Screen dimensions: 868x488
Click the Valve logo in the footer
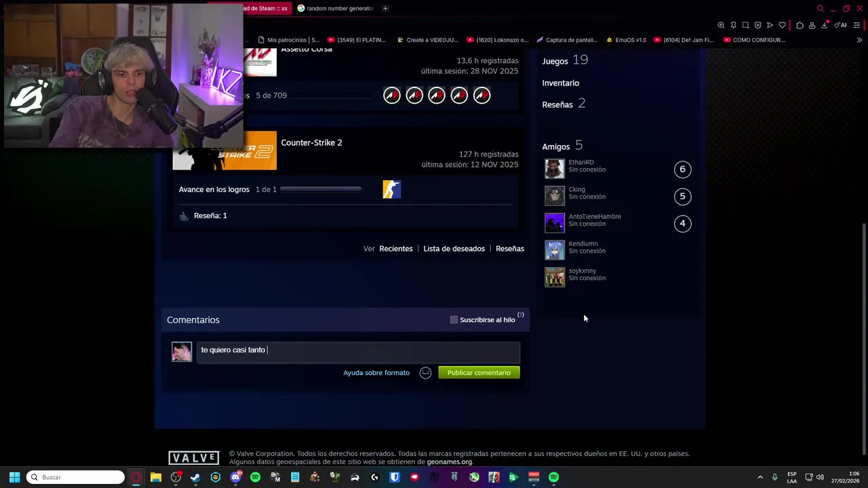(194, 458)
